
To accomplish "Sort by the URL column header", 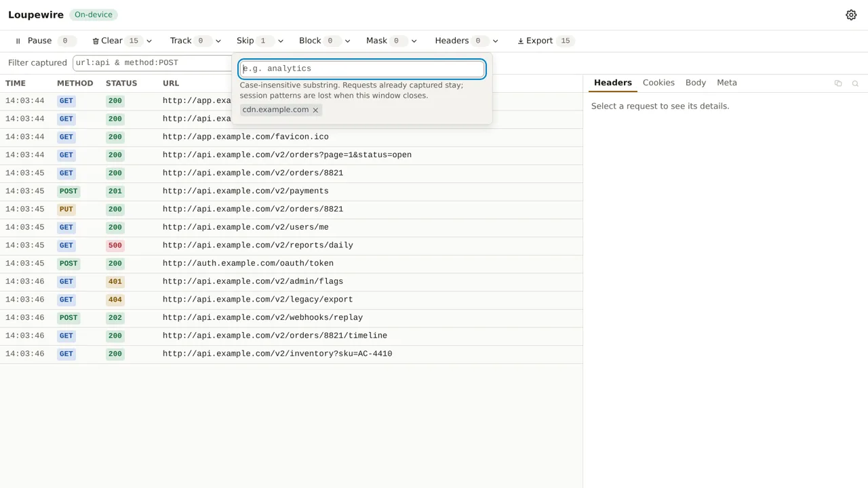I will pos(171,83).
